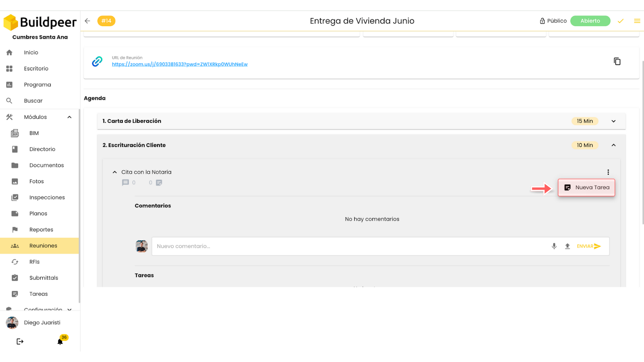This screenshot has height=362, width=644.
Task: Click the 10 Min duration badge
Action: pos(585,145)
